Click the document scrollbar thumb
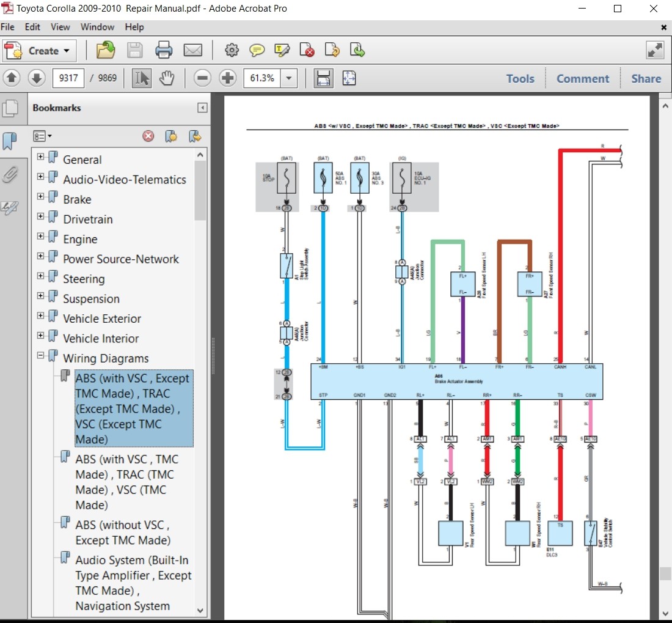The image size is (672, 623). (665, 573)
